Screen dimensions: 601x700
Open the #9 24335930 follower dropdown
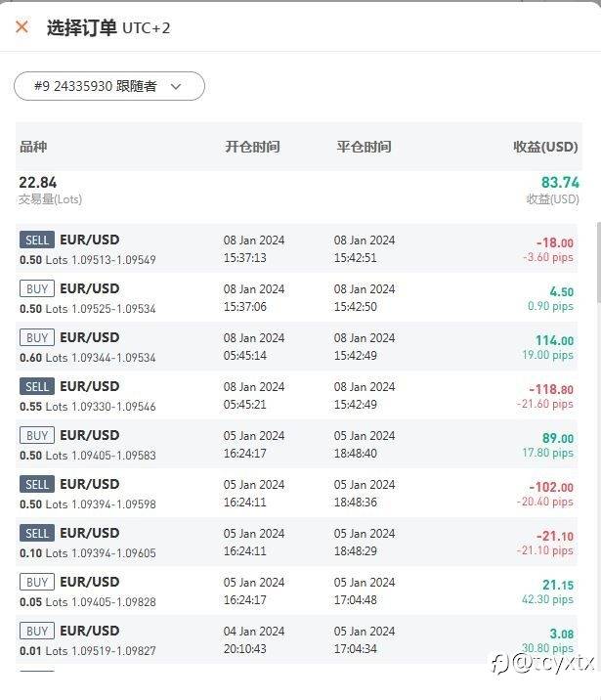[108, 86]
